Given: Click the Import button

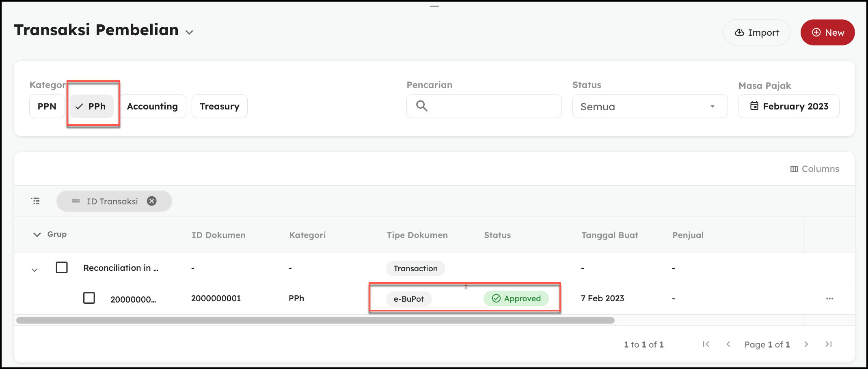Looking at the screenshot, I should 757,32.
